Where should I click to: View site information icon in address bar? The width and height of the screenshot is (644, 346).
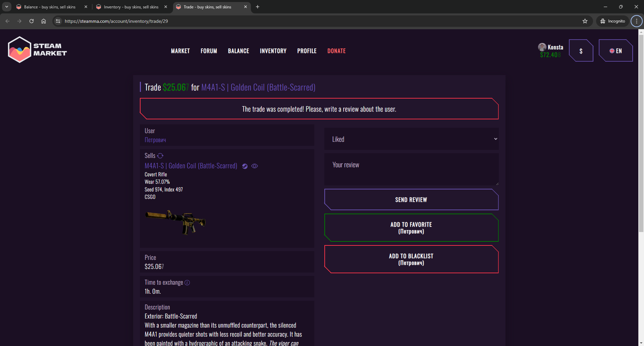coord(58,21)
